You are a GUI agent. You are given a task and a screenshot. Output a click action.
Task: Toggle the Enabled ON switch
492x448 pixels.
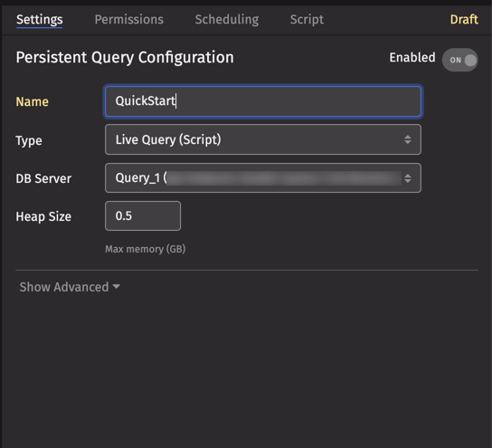pyautogui.click(x=460, y=60)
